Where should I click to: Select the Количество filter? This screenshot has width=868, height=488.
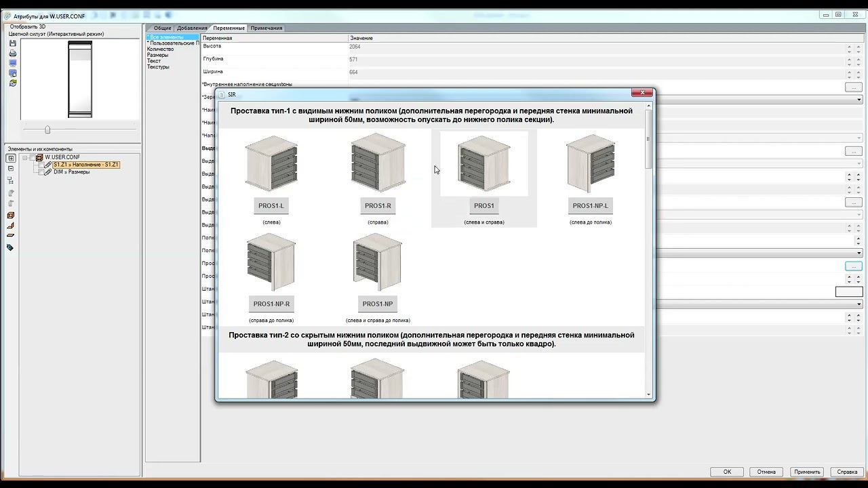point(161,49)
